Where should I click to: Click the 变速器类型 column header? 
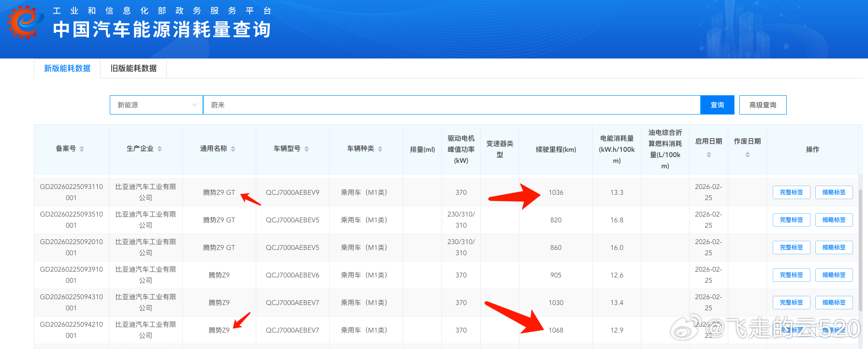(x=500, y=149)
